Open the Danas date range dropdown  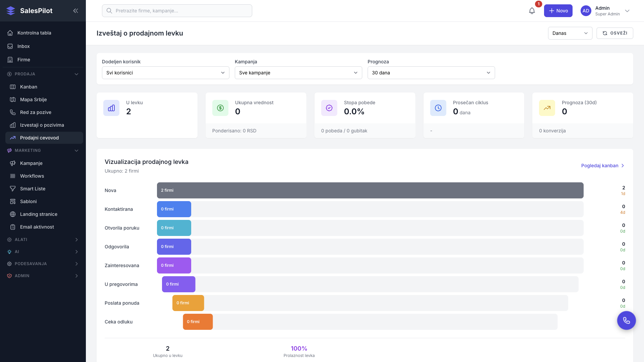tap(570, 33)
